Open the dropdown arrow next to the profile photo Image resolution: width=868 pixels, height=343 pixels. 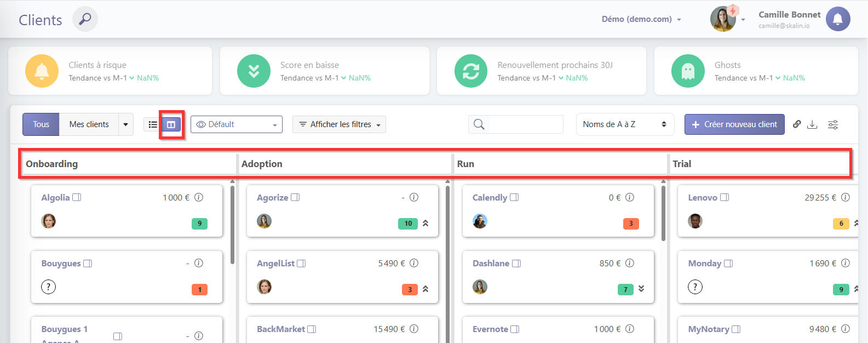pyautogui.click(x=743, y=20)
